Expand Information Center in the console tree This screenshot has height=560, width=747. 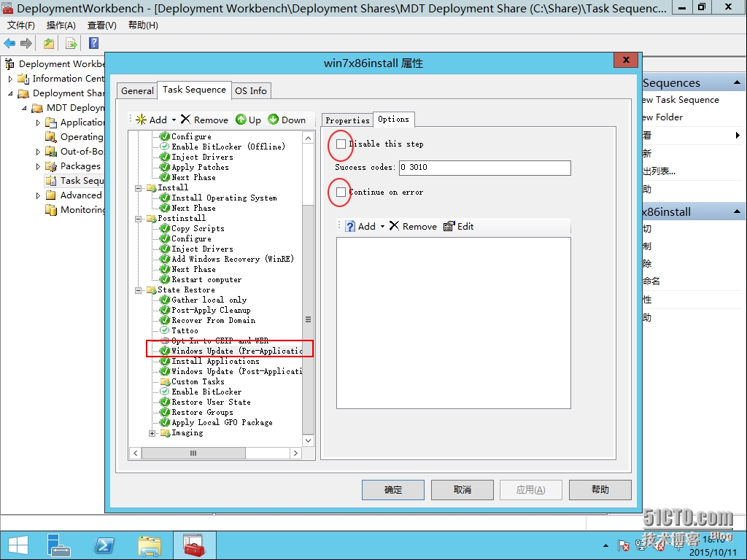10,79
